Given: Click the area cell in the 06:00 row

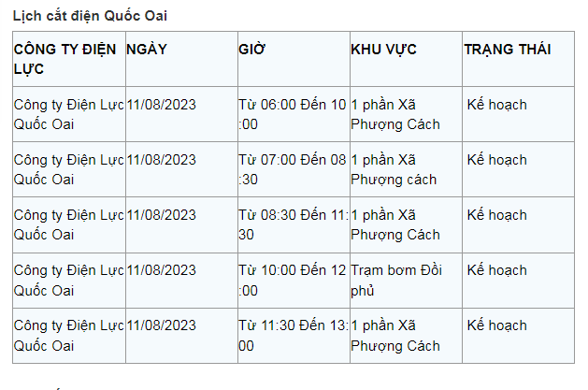Looking at the screenshot, I should pos(395,114).
